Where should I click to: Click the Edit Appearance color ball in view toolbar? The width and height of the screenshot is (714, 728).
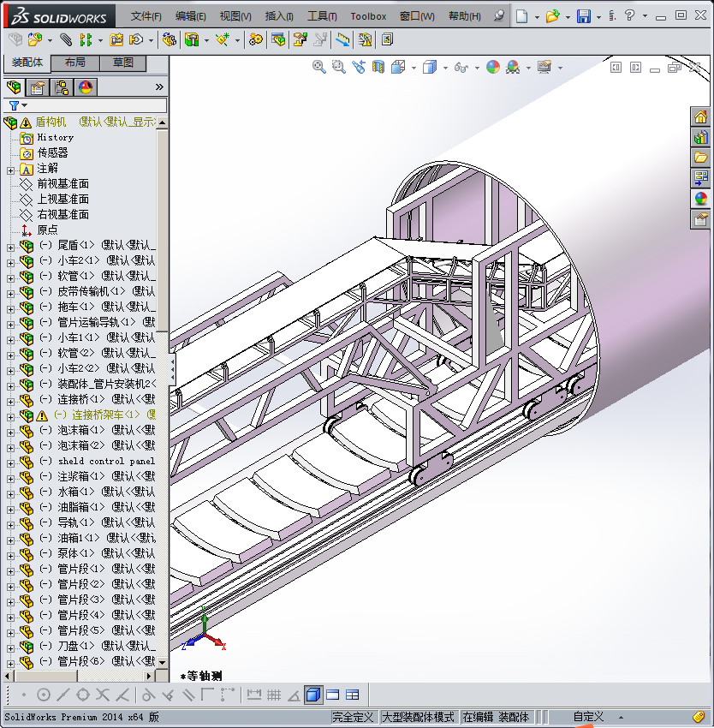492,67
